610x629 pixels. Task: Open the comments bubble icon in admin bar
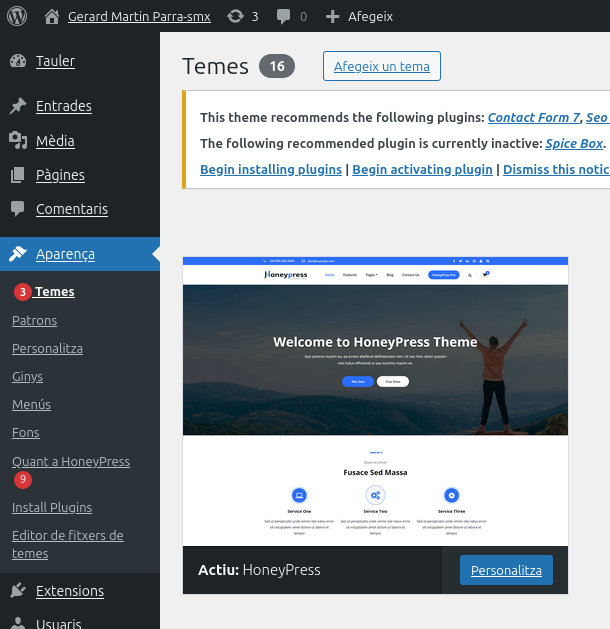click(283, 16)
